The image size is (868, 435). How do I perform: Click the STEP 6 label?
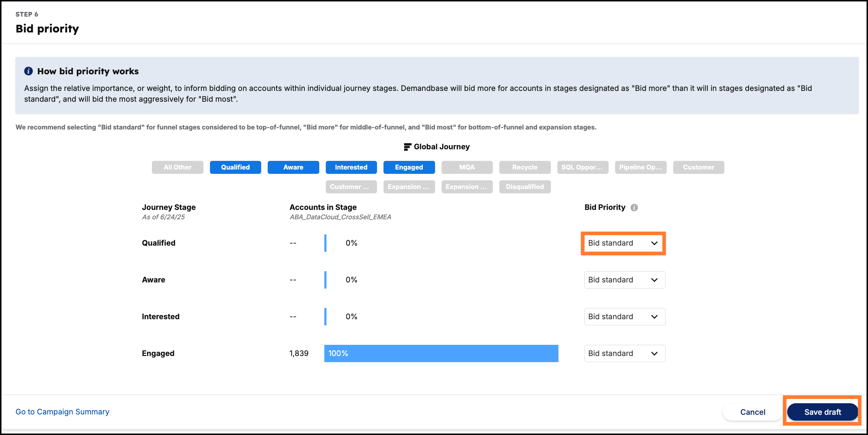(x=27, y=14)
